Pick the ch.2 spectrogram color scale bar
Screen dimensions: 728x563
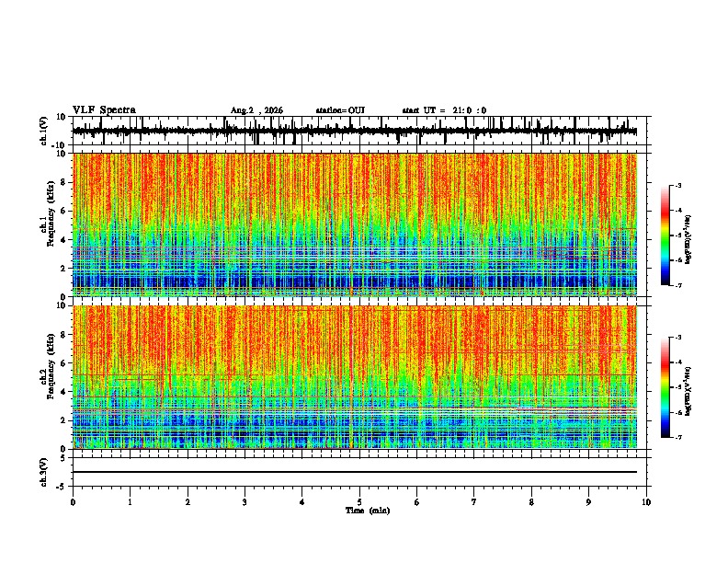(665, 387)
